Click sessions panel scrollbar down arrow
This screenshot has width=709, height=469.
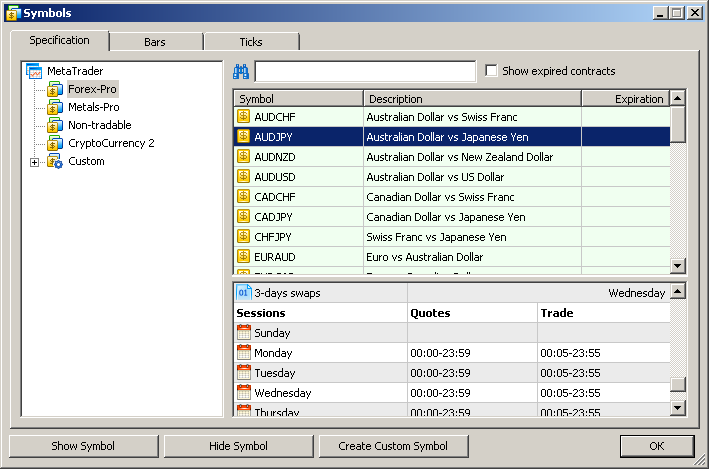[x=677, y=408]
